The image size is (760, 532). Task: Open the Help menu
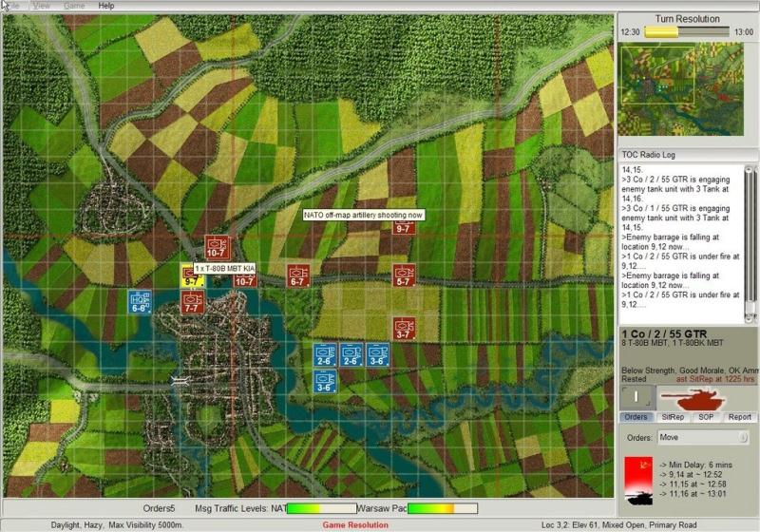[105, 6]
